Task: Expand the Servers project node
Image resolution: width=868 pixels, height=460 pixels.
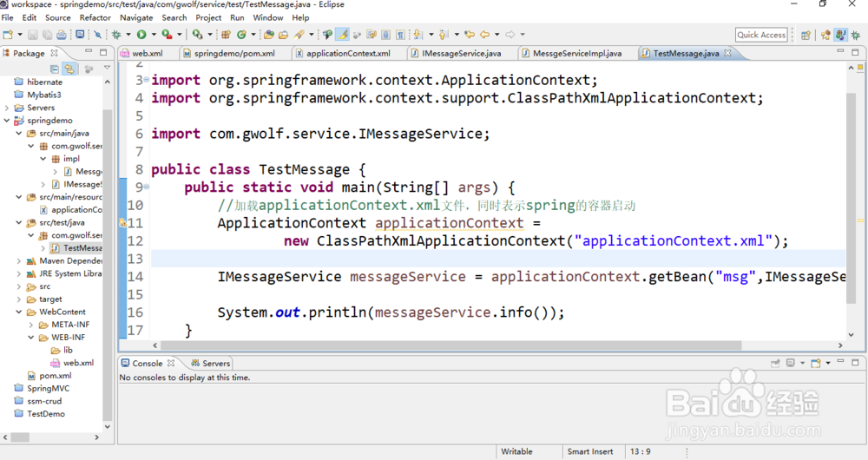Action: point(7,108)
